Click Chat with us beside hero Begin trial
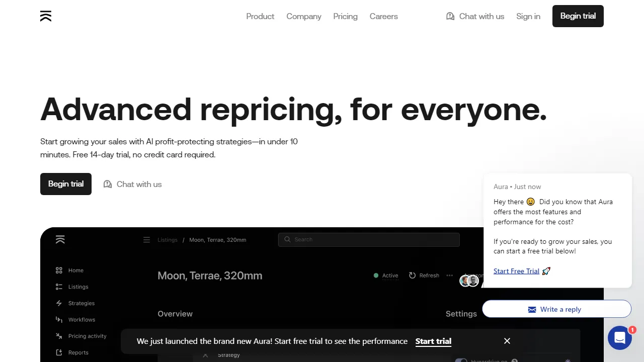Screen dimensions: 644x362 (132, 184)
